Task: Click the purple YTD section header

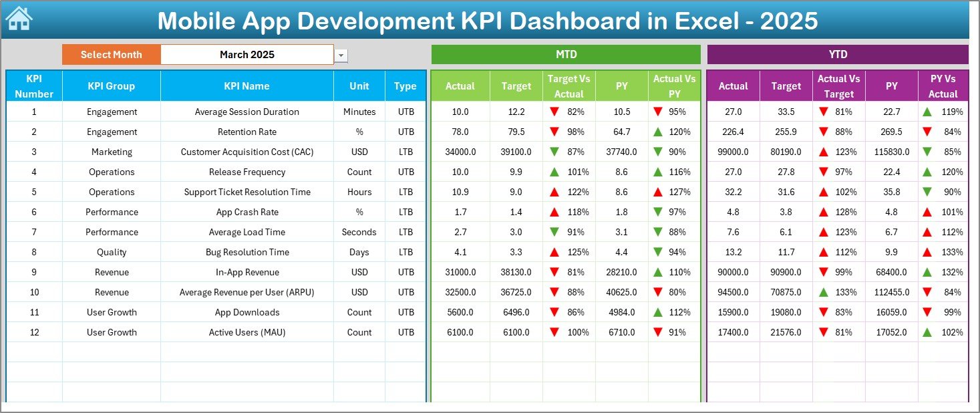Action: pyautogui.click(x=838, y=54)
